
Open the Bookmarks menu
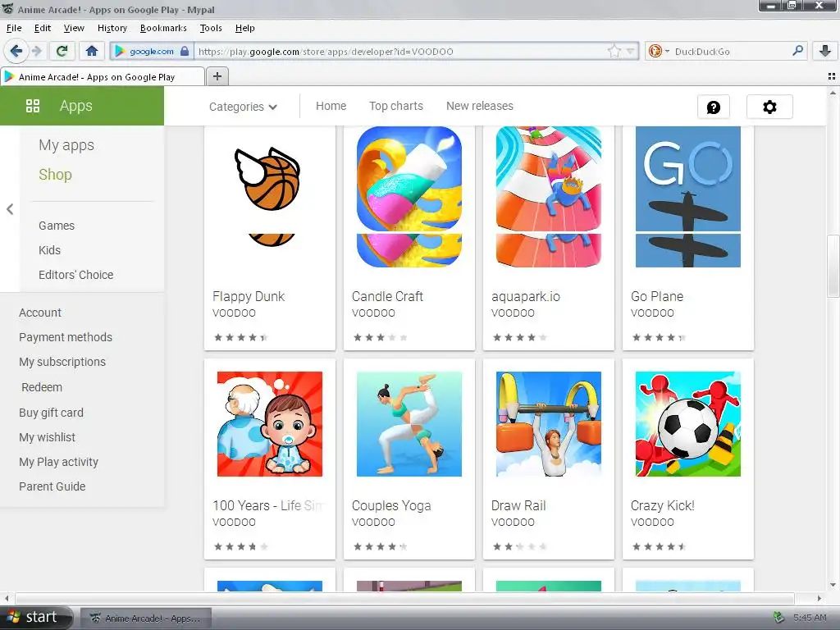(x=163, y=28)
